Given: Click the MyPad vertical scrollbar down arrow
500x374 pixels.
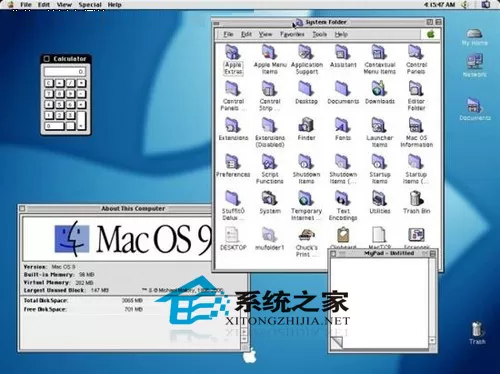Looking at the screenshot, I should click(x=432, y=341).
